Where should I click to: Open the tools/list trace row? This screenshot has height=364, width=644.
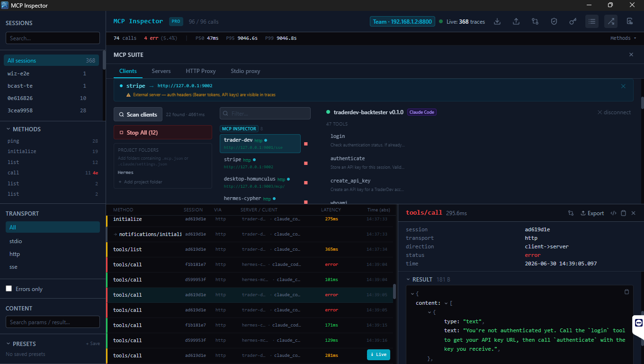250,249
